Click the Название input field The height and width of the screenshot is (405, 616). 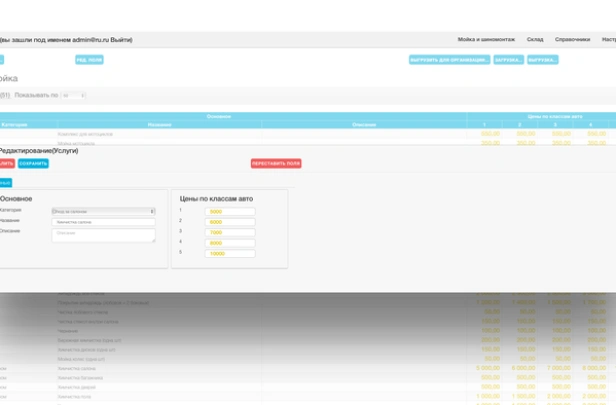click(103, 222)
